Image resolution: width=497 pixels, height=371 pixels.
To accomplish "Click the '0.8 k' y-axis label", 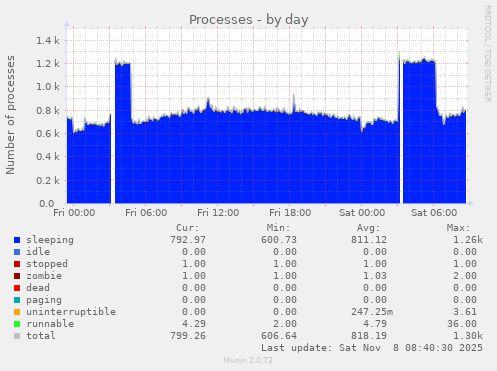I will (48, 110).
